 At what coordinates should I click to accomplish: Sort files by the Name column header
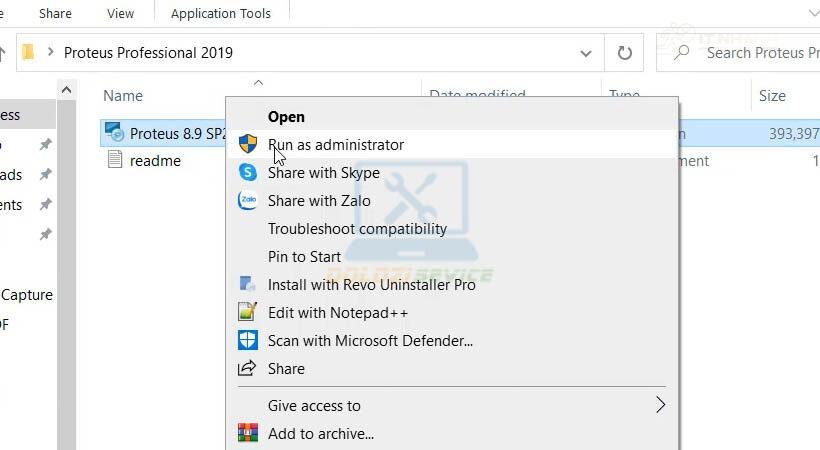[123, 96]
